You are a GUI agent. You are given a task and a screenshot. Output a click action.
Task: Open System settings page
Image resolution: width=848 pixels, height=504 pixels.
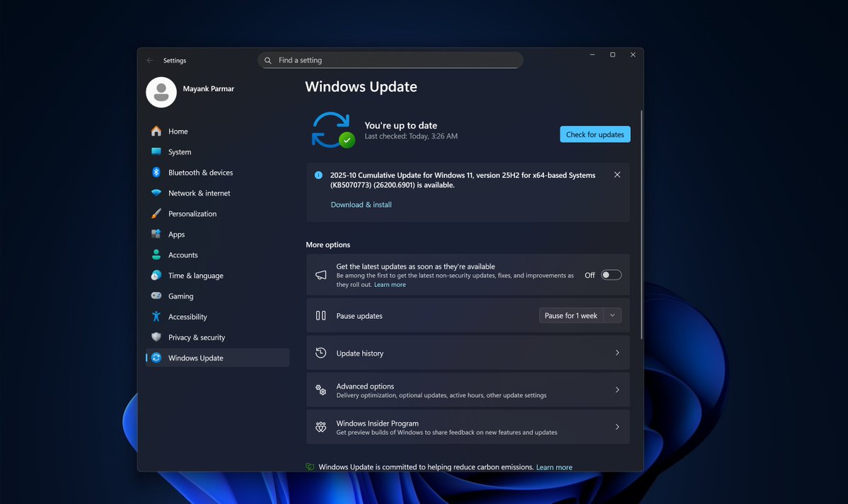tap(217, 152)
